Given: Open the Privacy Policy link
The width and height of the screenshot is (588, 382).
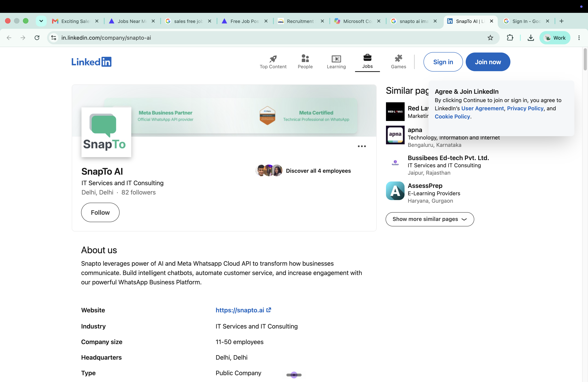Looking at the screenshot, I should coord(525,109).
